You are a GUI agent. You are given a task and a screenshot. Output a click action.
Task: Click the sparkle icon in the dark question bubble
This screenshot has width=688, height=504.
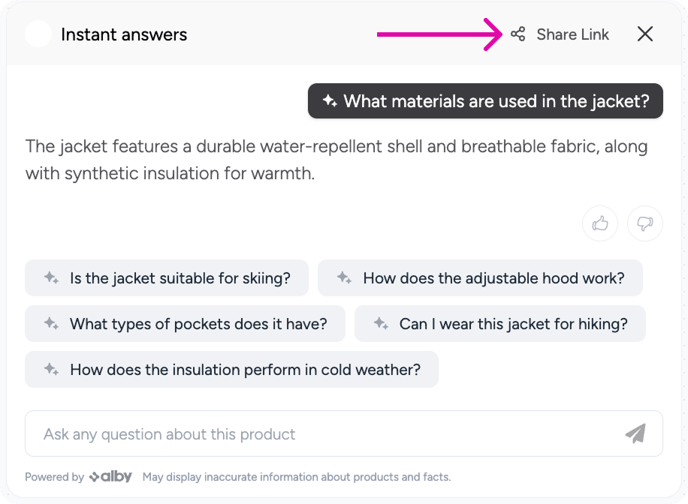point(329,101)
